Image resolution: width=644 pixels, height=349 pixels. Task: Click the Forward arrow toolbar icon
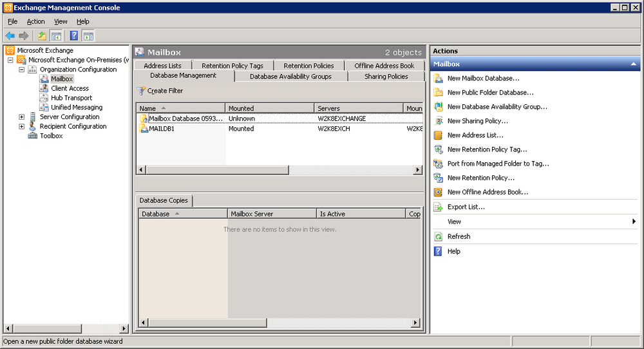pyautogui.click(x=23, y=35)
